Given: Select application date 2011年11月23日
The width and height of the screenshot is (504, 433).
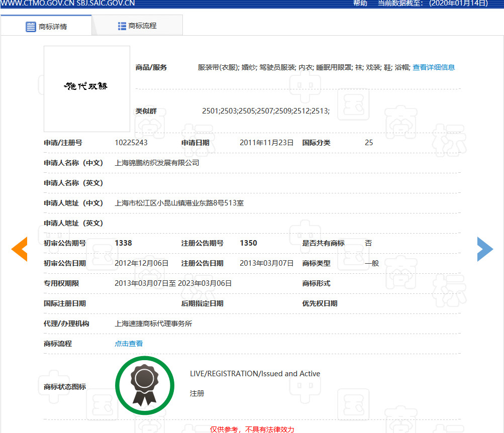Looking at the screenshot, I should tap(266, 143).
